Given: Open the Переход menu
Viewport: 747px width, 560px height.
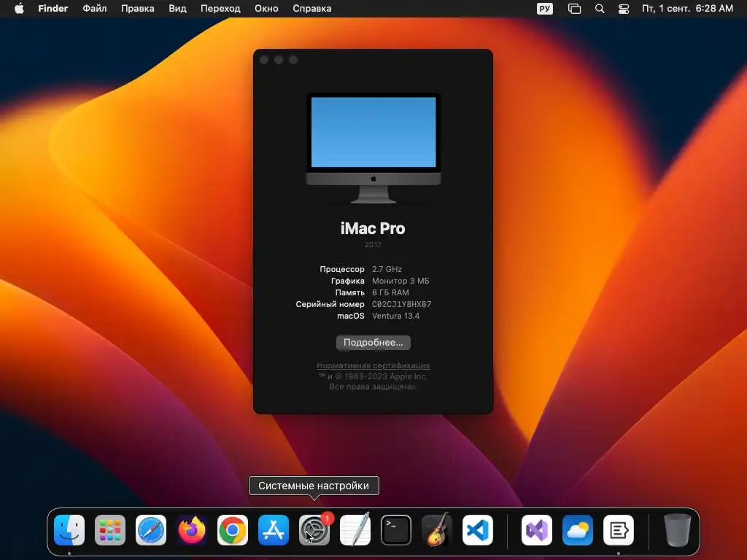Looking at the screenshot, I should coord(220,9).
